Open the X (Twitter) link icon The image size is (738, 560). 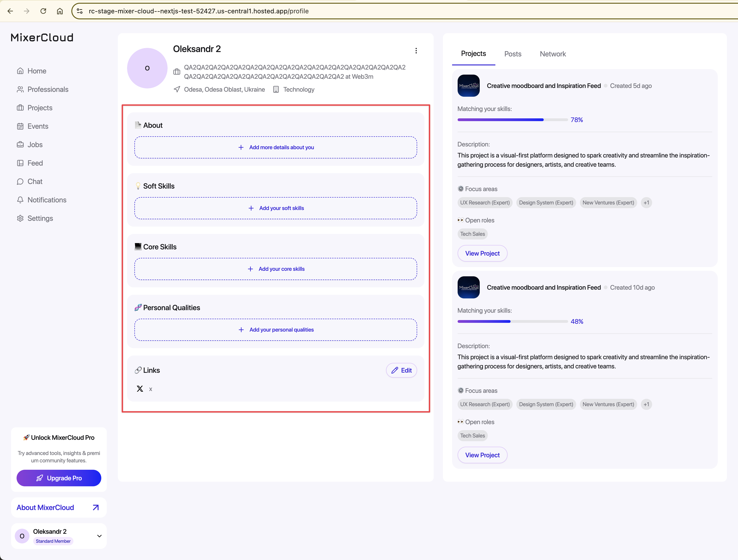[x=140, y=389]
